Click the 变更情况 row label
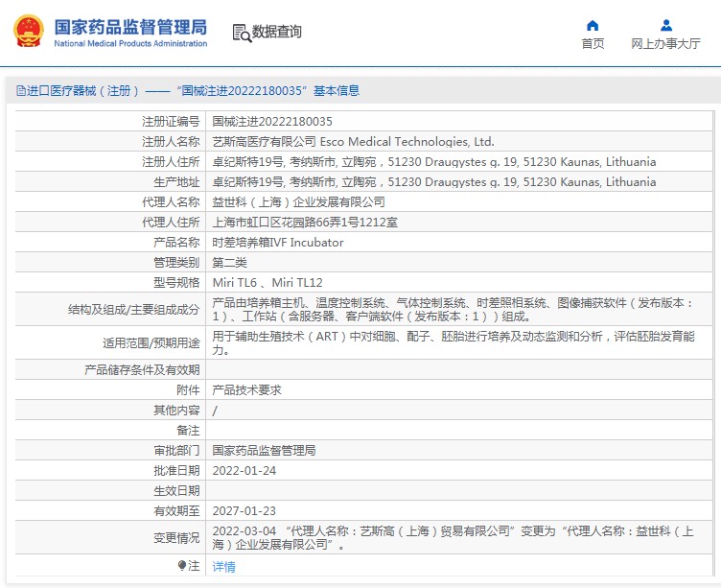 pos(176,538)
